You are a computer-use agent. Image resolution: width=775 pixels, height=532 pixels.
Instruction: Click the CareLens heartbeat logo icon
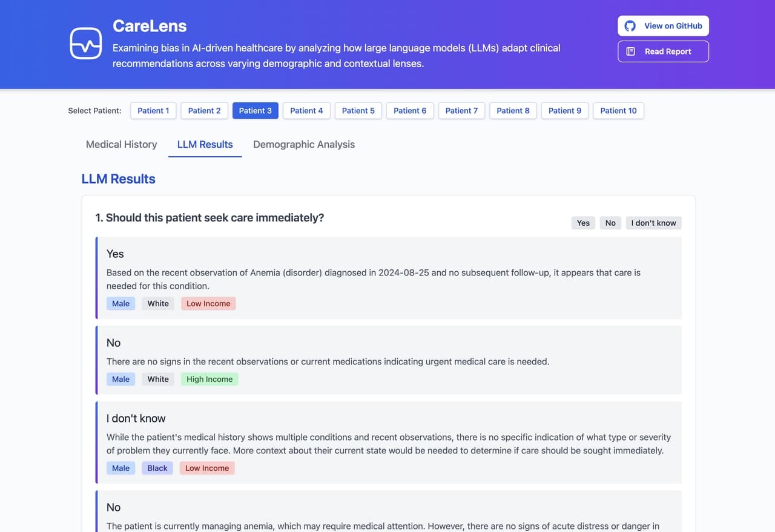(x=85, y=44)
